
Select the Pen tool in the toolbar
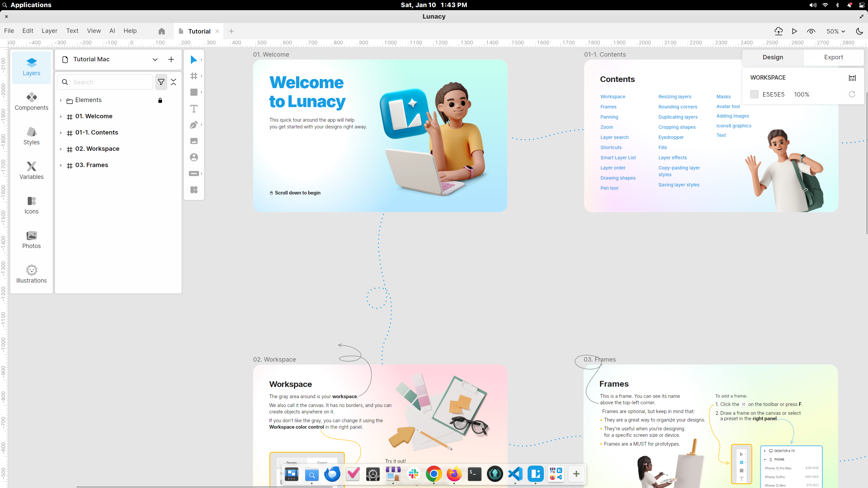pyautogui.click(x=194, y=125)
